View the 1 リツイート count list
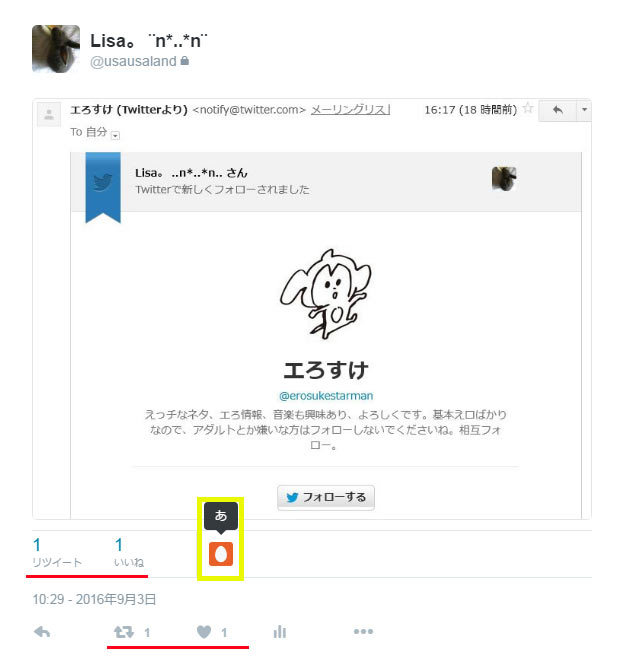Viewport: 630px width, 668px height. (x=57, y=552)
